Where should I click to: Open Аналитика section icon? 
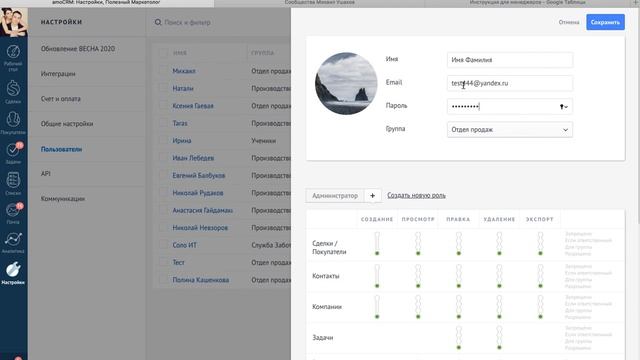click(13, 242)
